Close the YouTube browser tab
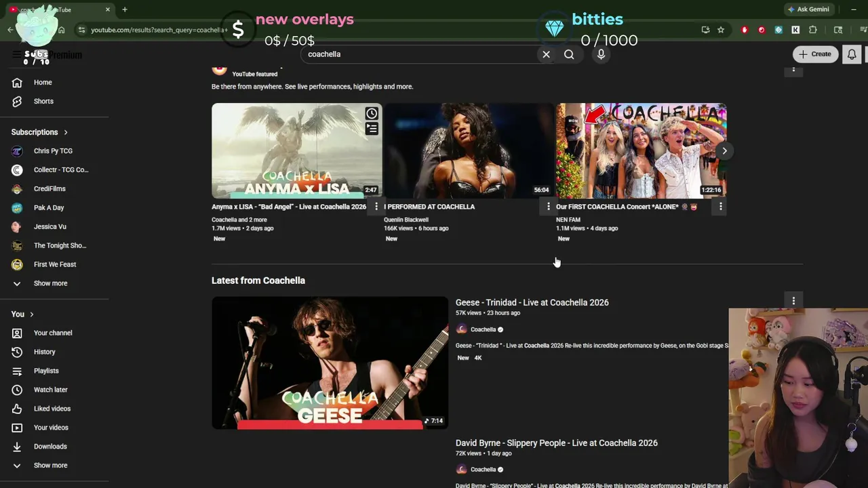Image resolution: width=868 pixels, height=488 pixels. pos(107,9)
